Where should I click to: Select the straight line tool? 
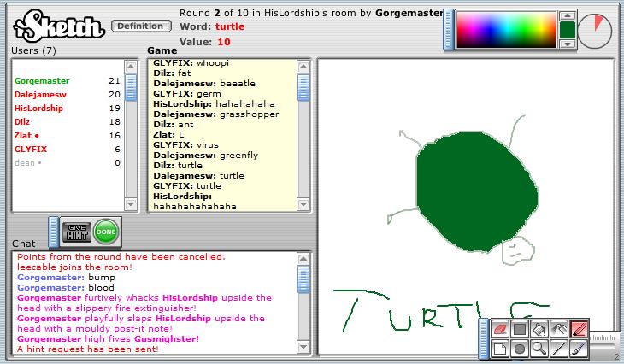tap(559, 349)
